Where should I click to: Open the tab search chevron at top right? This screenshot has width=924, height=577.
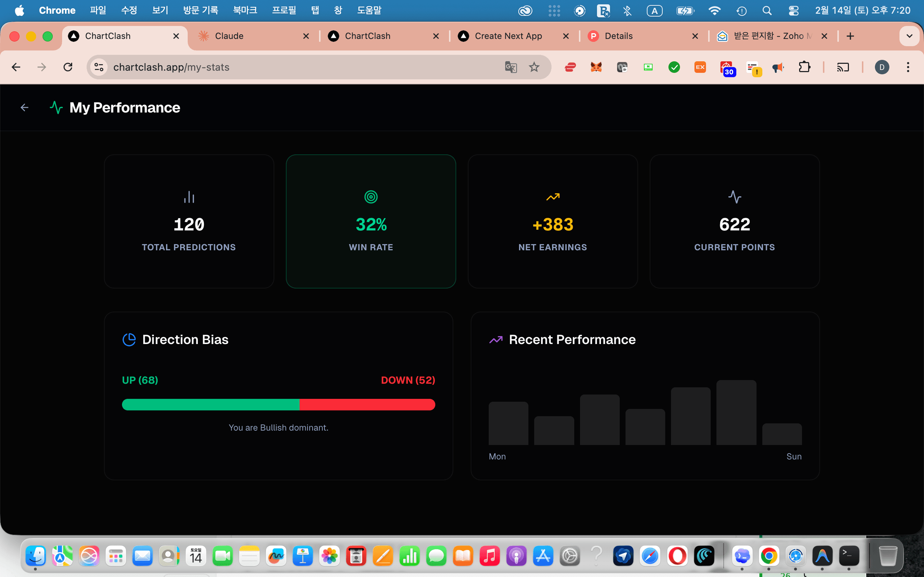tap(909, 36)
